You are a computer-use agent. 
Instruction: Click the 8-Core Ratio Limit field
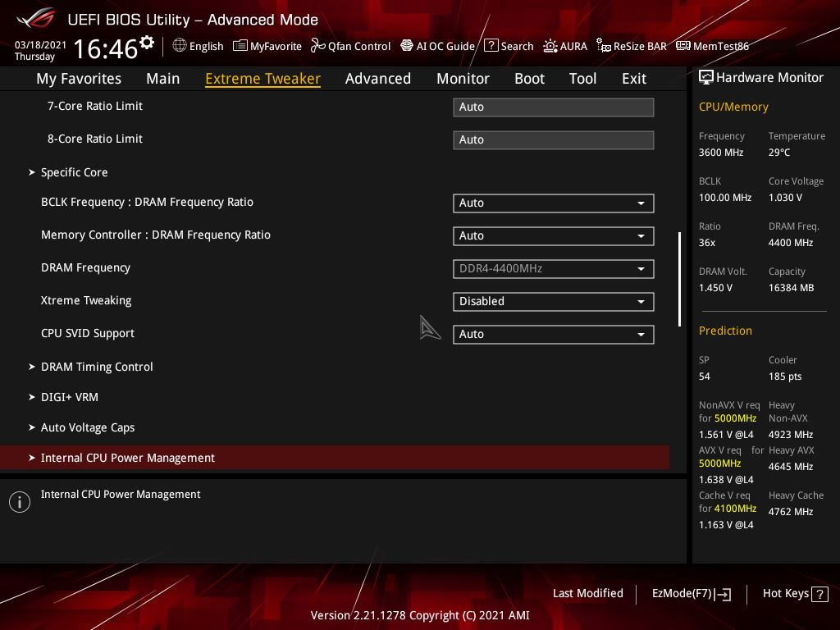click(x=554, y=139)
